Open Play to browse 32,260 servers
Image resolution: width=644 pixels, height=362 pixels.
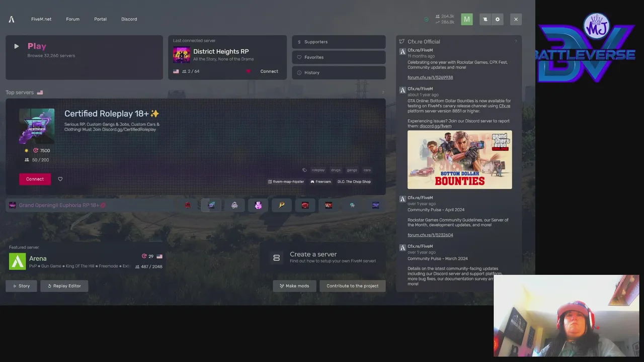pyautogui.click(x=84, y=57)
